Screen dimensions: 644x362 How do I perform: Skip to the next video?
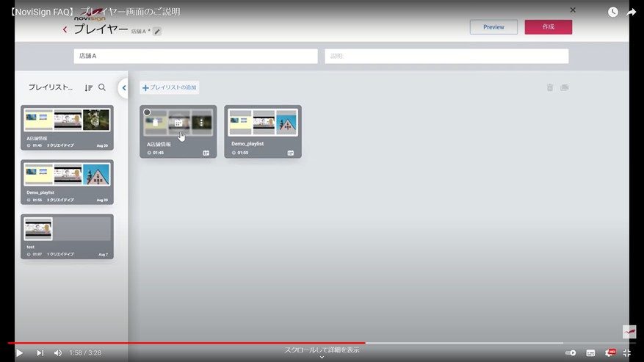point(40,352)
